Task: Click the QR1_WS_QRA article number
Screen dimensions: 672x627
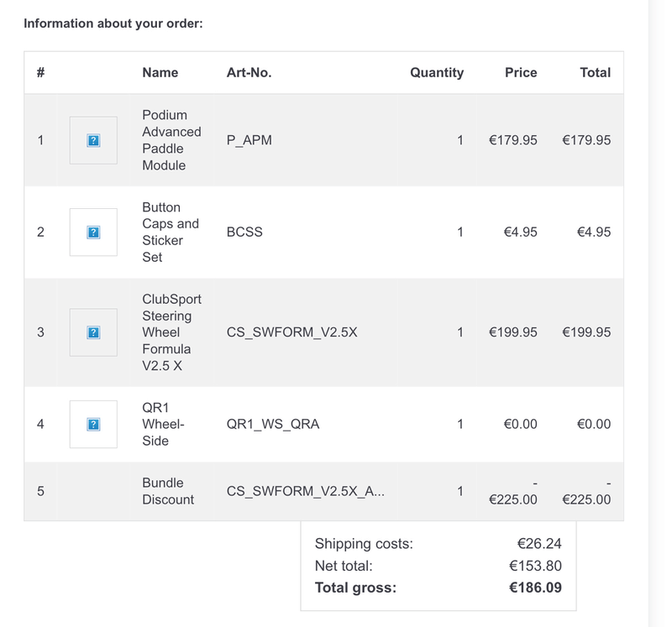Action: (x=273, y=424)
